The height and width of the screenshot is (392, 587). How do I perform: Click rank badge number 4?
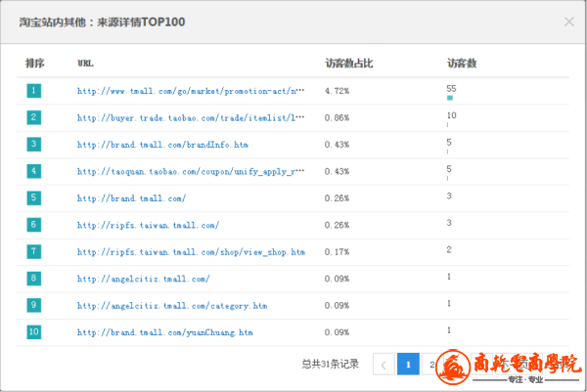(33, 171)
